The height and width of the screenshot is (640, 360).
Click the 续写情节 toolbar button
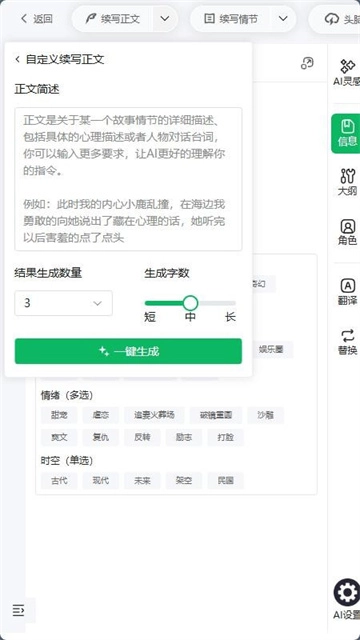coord(231,19)
